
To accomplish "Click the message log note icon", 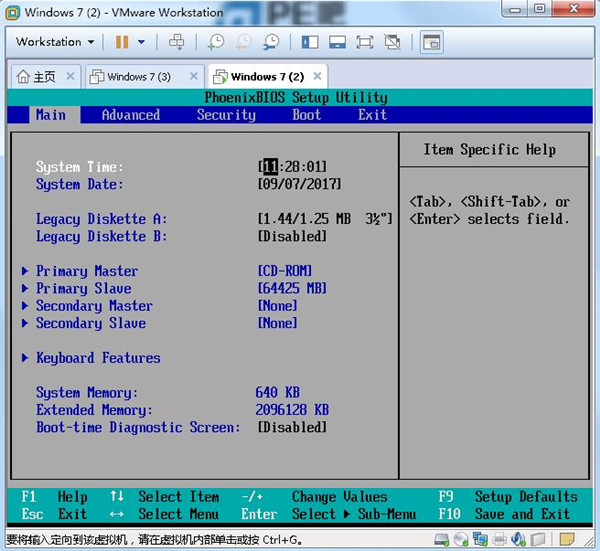I will point(567,540).
